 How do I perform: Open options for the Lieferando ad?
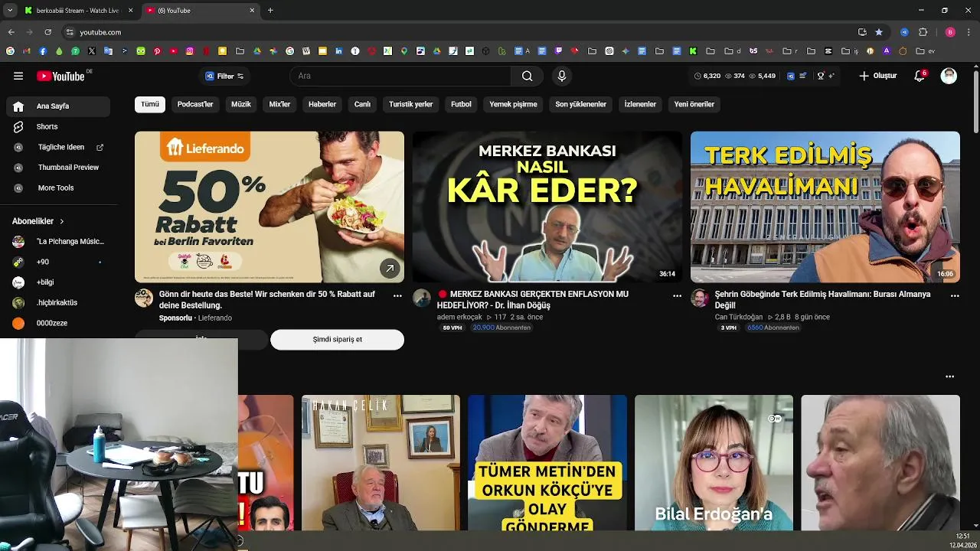[x=397, y=295]
